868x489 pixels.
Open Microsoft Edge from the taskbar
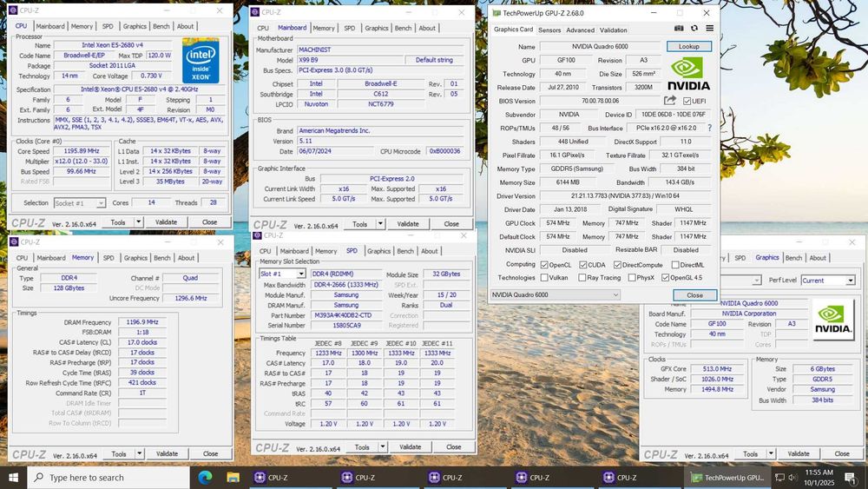pyautogui.click(x=205, y=477)
